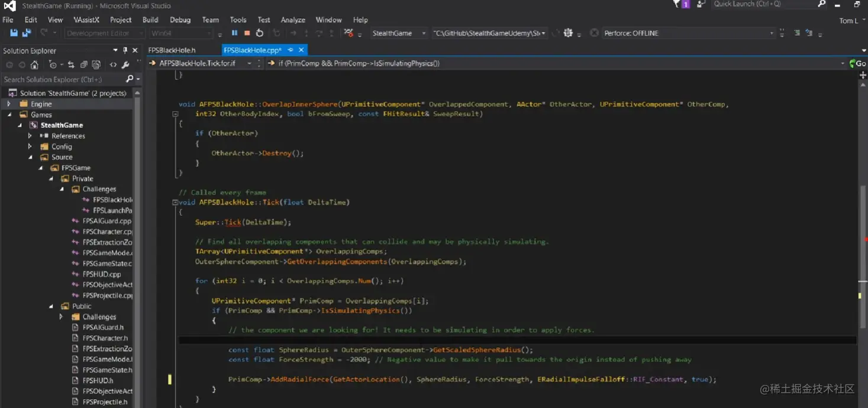Collapse the Private folder node
Image resolution: width=868 pixels, height=408 pixels.
click(51, 179)
